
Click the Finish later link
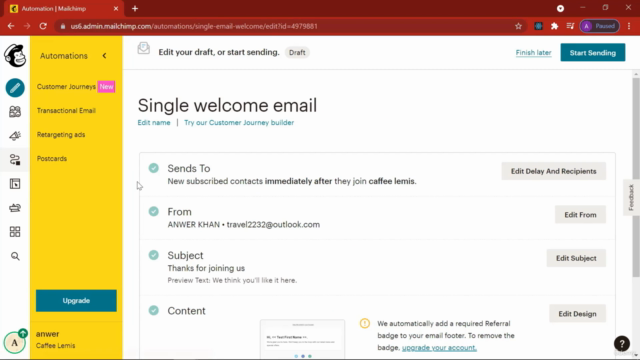533,53
